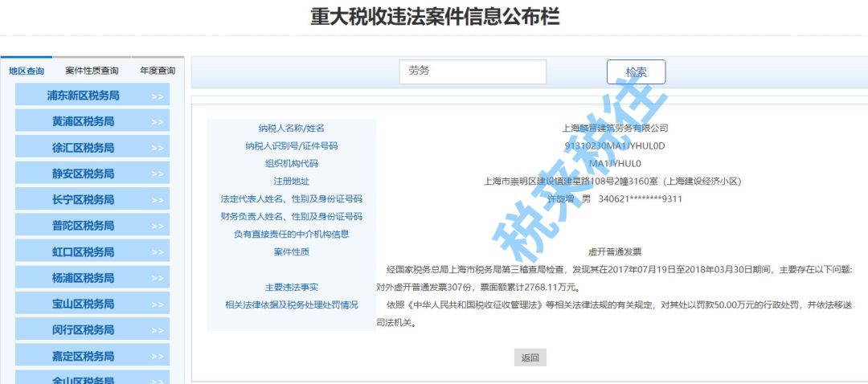
Task: Click the 返回 back button
Action: (x=530, y=357)
